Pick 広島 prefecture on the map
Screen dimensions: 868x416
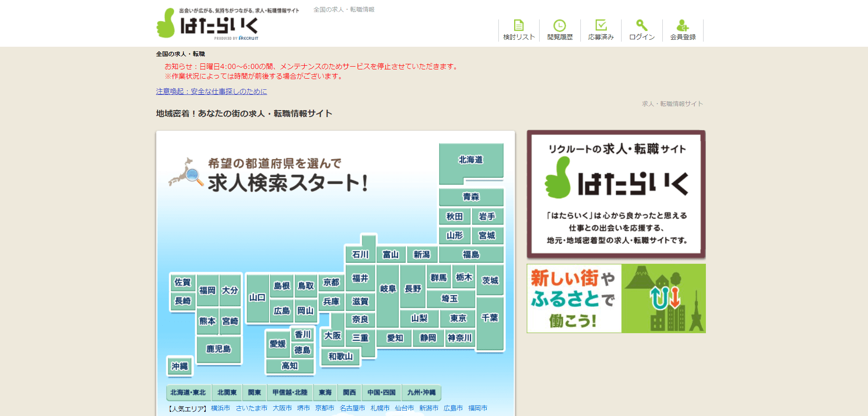[282, 311]
